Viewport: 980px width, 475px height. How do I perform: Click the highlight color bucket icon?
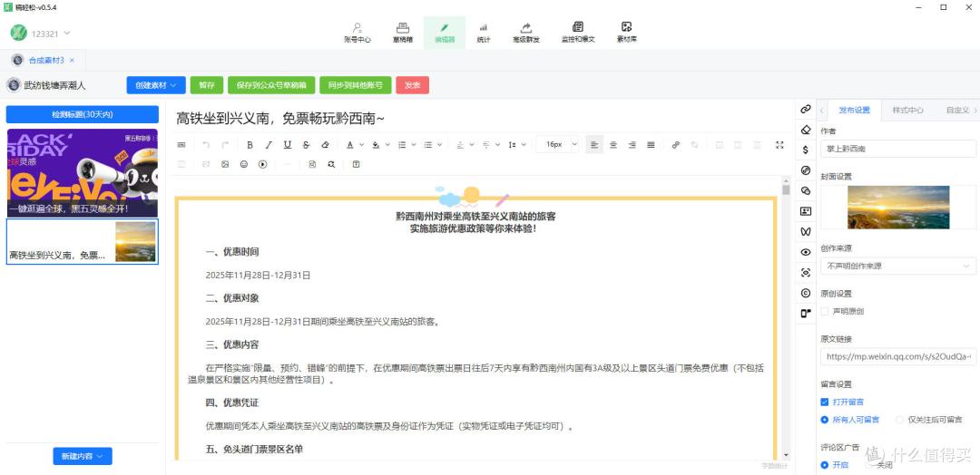pyautogui.click(x=377, y=145)
